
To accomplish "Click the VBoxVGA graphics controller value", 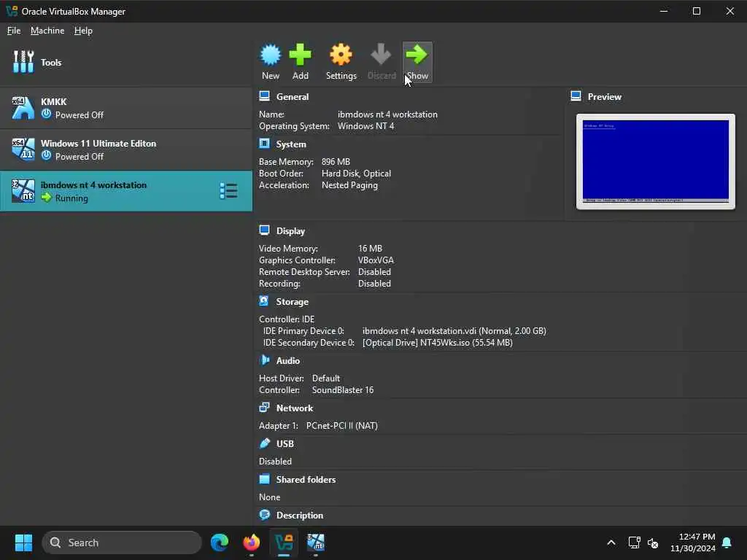I will [x=376, y=260].
